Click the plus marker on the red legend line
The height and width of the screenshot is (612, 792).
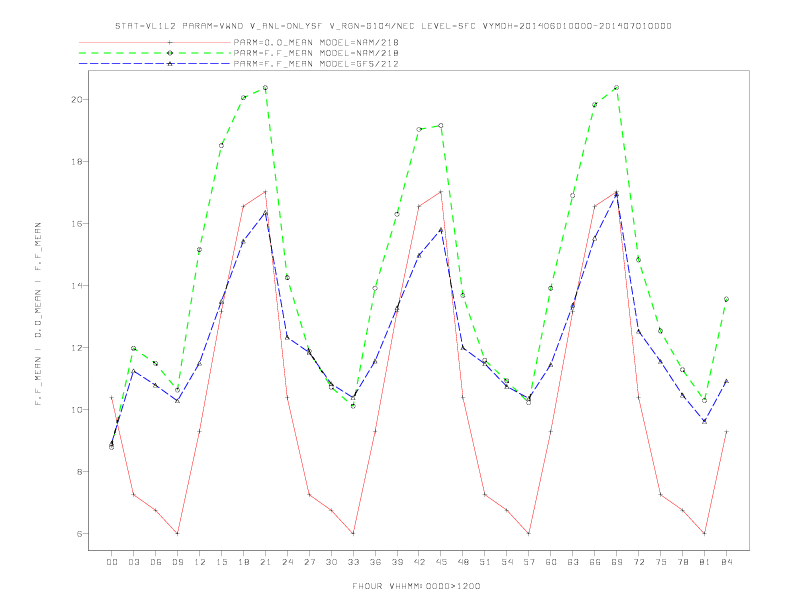(x=170, y=42)
